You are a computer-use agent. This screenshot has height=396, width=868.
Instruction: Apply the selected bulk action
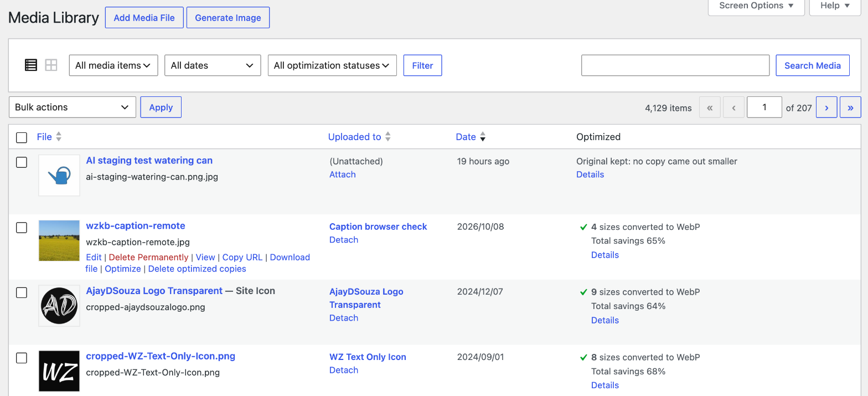coord(161,107)
